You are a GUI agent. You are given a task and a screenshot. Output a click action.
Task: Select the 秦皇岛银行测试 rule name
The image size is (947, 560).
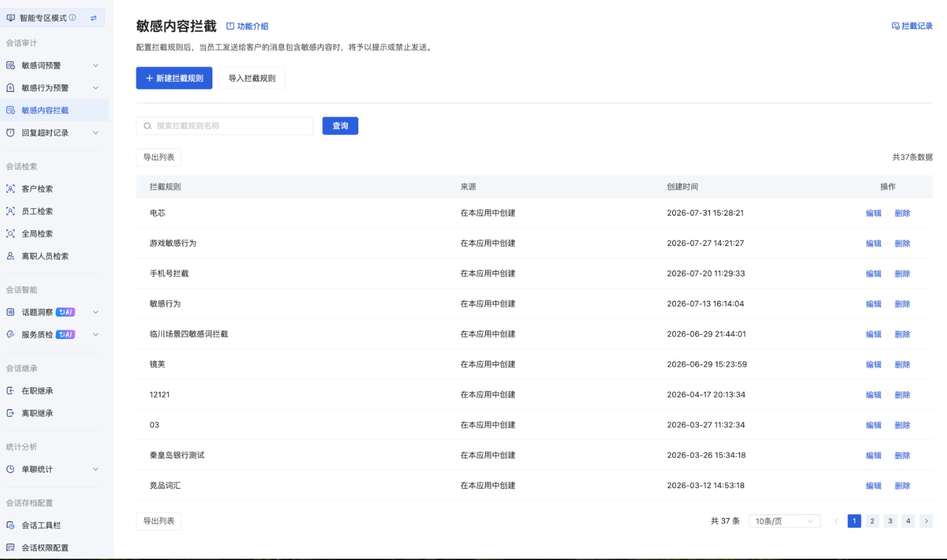pos(177,455)
